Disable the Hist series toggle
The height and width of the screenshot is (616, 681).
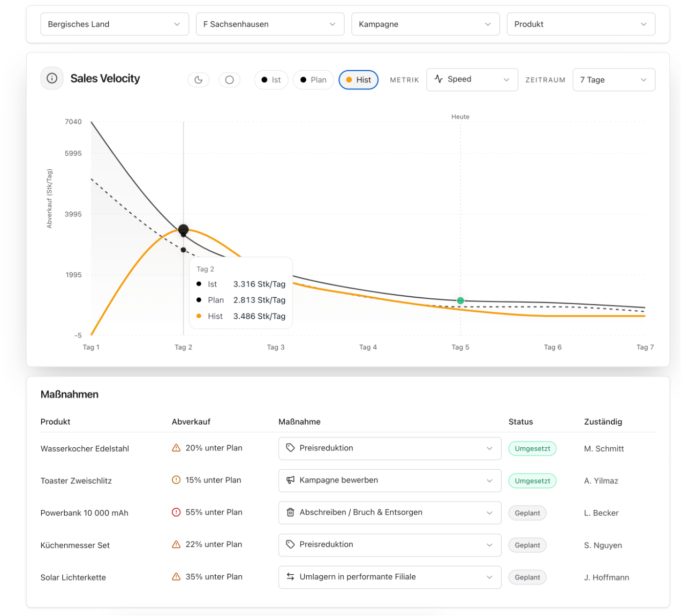[358, 80]
